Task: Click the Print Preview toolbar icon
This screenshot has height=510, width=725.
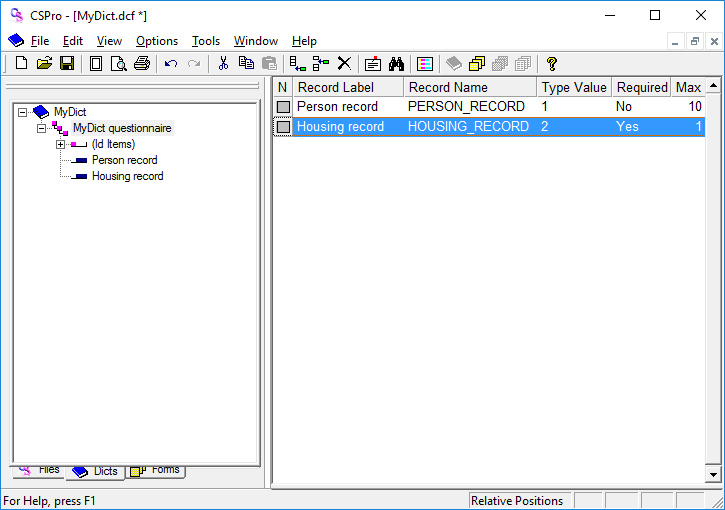Action: point(118,64)
